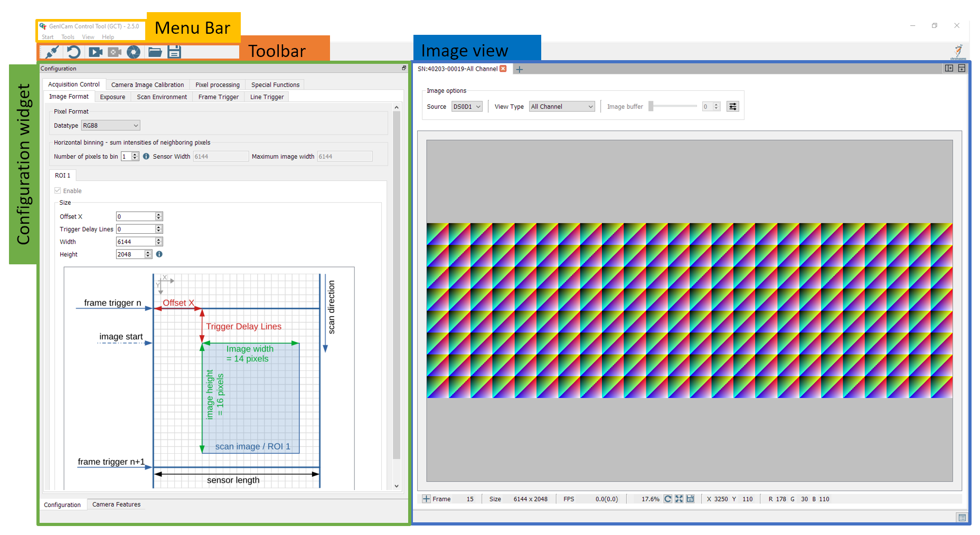The width and height of the screenshot is (980, 535).
Task: Start acquisition with the video camera icon
Action: [x=96, y=52]
